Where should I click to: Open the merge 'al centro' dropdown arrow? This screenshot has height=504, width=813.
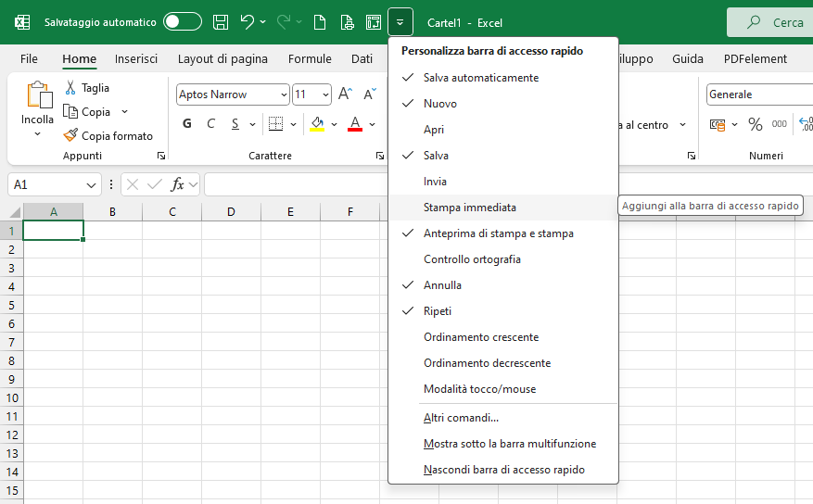click(683, 124)
